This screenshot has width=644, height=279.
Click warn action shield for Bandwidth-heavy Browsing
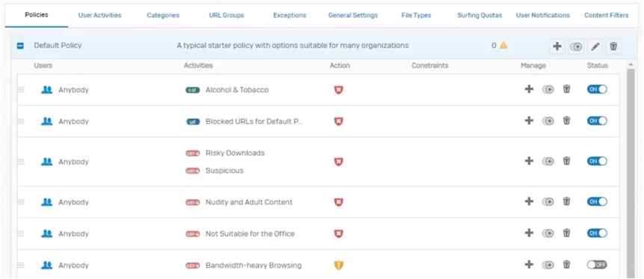click(338, 265)
